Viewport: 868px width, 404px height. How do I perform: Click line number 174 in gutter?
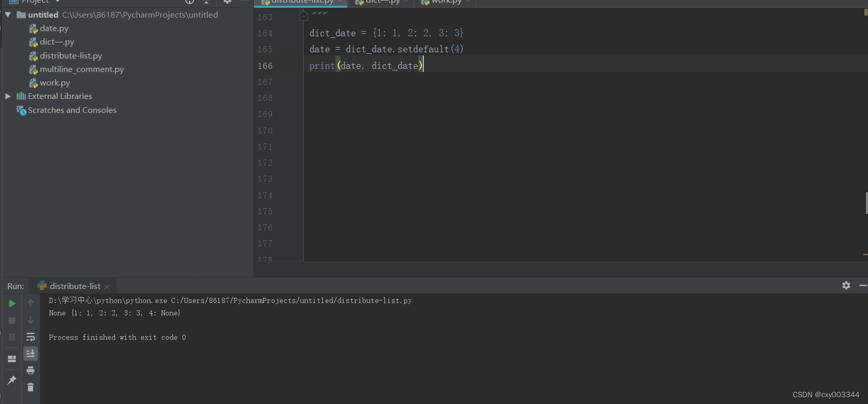coord(265,195)
